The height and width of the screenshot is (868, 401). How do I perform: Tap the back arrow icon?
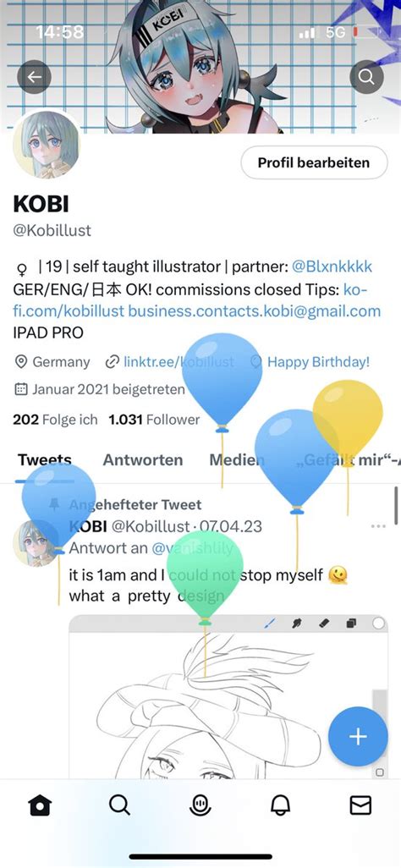(x=35, y=77)
